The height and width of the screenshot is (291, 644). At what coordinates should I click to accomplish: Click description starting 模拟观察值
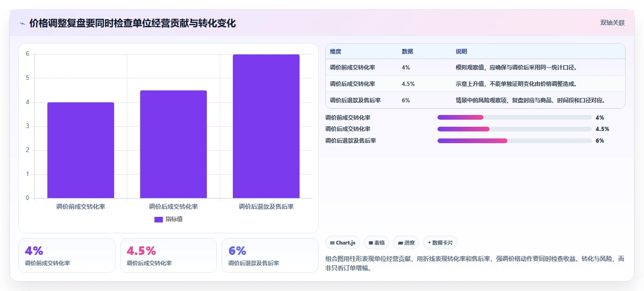pyautogui.click(x=516, y=68)
